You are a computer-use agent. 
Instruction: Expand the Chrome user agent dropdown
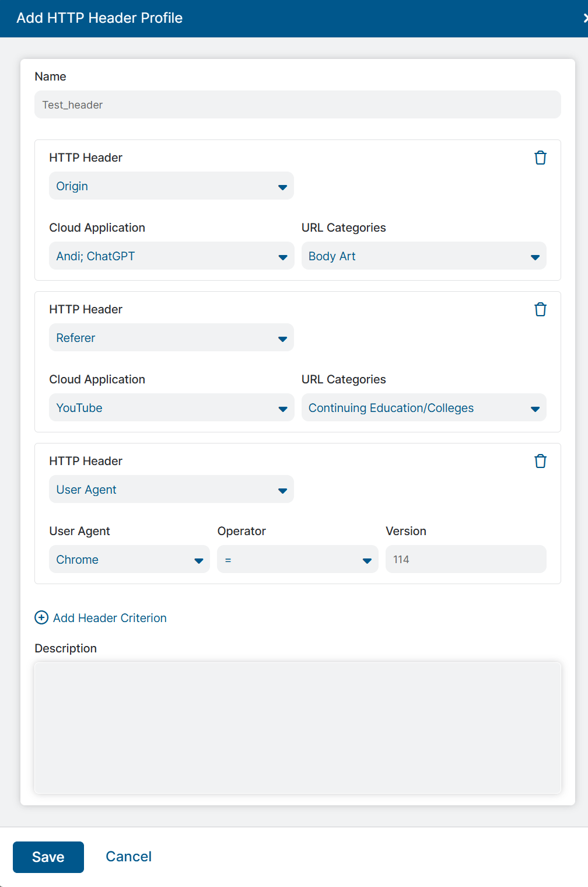129,560
